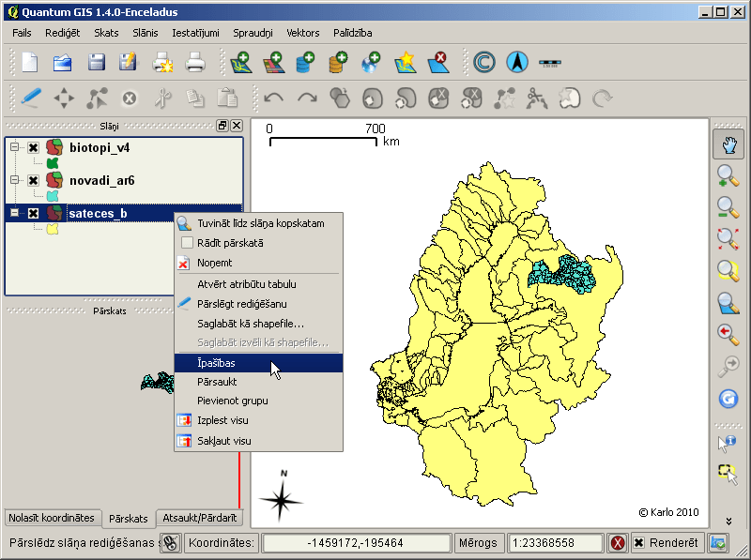Click the New Project blank page icon
The width and height of the screenshot is (751, 560).
click(30, 62)
